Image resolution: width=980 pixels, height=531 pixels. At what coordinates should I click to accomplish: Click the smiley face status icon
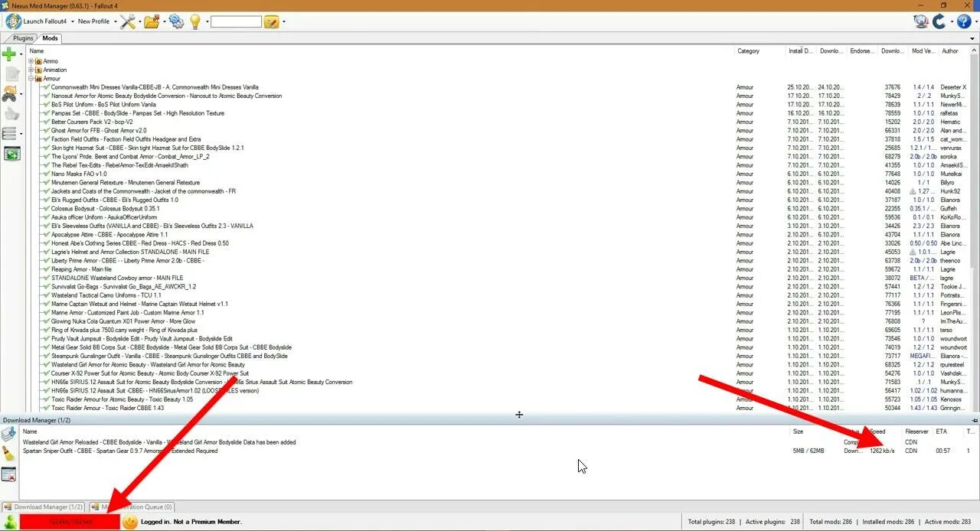click(x=130, y=522)
